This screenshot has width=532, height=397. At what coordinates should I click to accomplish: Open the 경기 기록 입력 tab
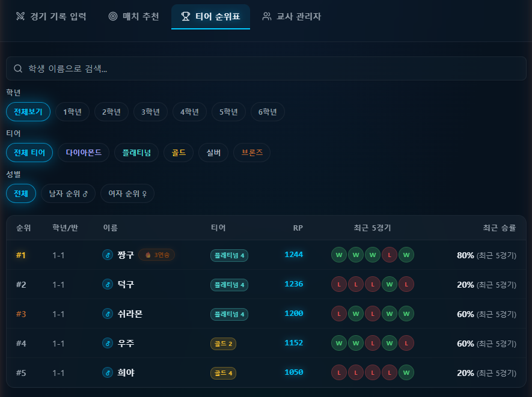51,16
